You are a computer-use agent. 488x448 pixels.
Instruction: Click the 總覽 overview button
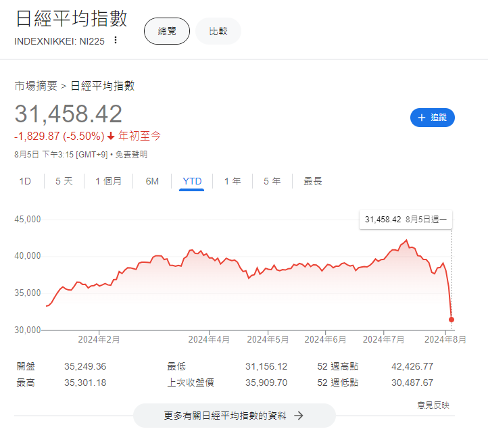click(x=167, y=31)
